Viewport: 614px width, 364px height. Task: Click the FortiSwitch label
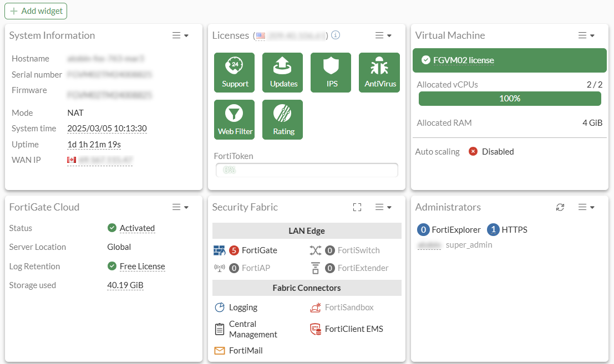(x=359, y=250)
